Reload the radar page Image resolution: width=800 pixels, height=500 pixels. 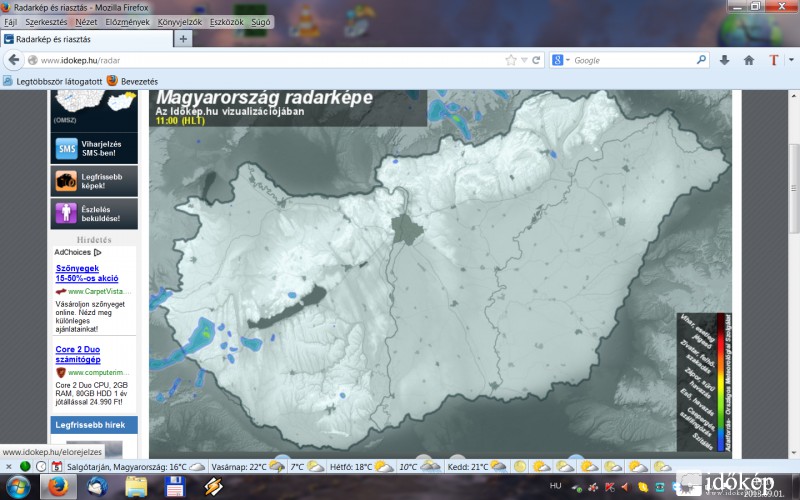(x=536, y=60)
